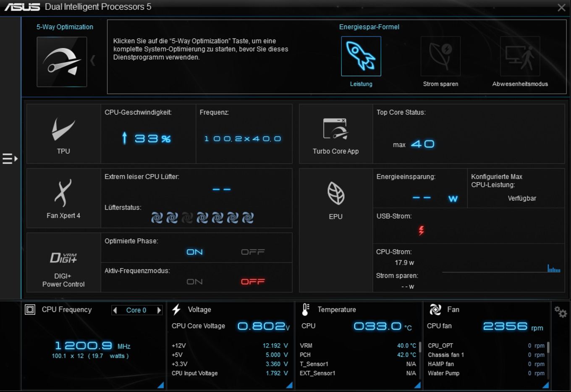Expand the Fan panel corner arrow

(x=545, y=385)
